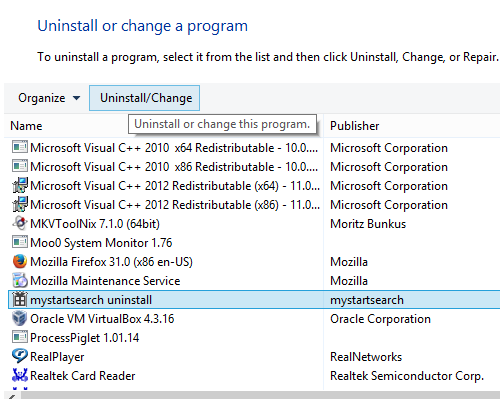This screenshot has height=399, width=500.
Task: Click the Mozilla Firefox icon in list
Action: click(20, 262)
